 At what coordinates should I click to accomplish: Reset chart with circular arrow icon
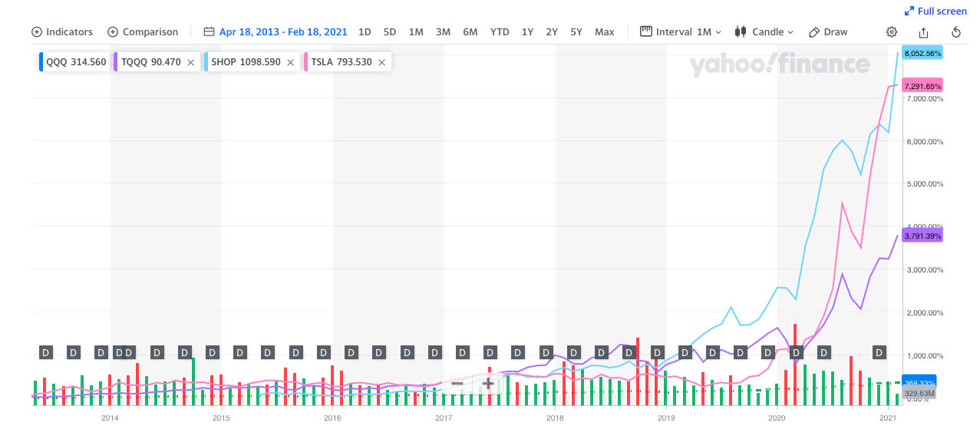tap(956, 32)
